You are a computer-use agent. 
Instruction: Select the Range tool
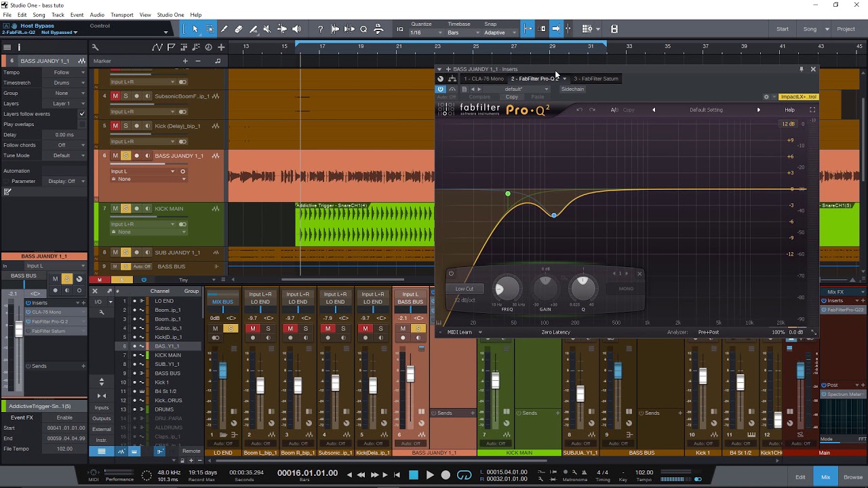[x=210, y=29]
